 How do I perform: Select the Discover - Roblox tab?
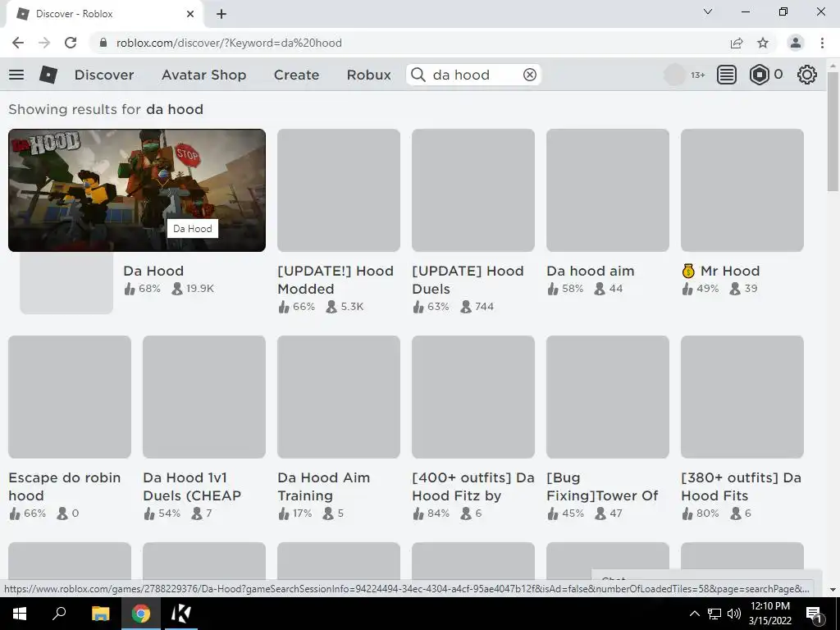click(104, 14)
